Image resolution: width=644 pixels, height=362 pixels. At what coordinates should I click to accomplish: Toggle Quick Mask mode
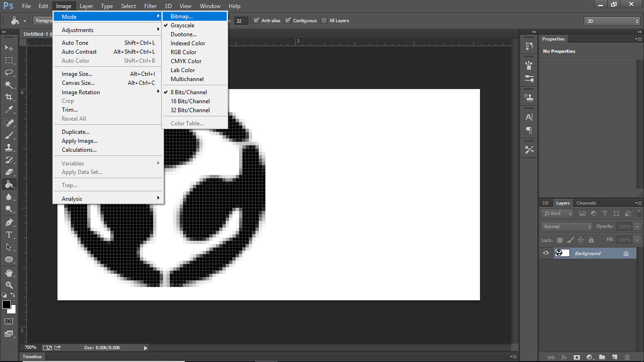pos(9,321)
